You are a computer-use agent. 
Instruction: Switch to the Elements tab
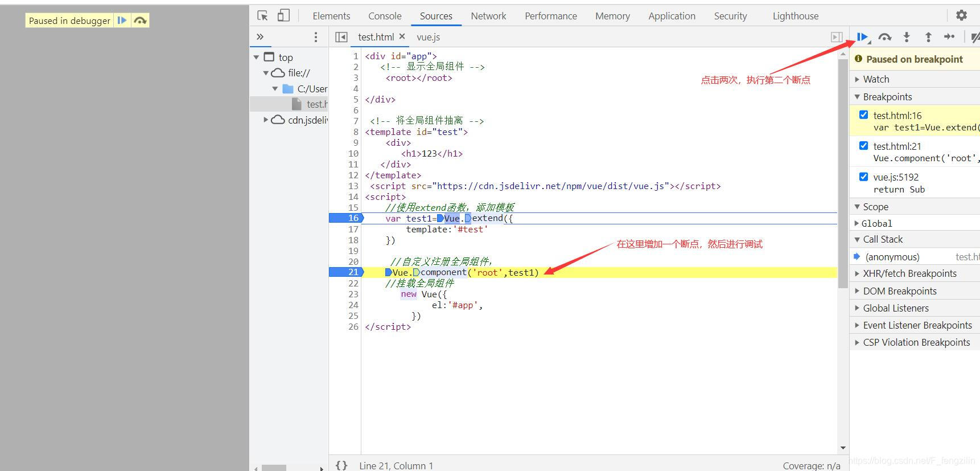(331, 16)
